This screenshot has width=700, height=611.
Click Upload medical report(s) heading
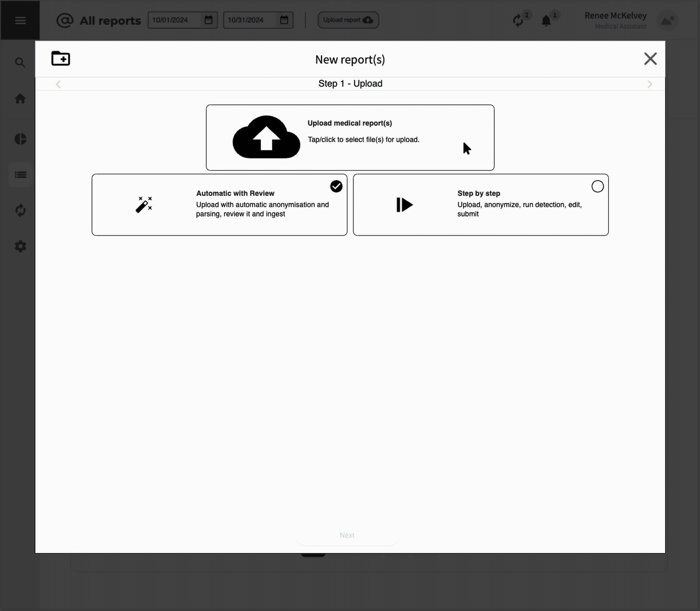tap(350, 123)
